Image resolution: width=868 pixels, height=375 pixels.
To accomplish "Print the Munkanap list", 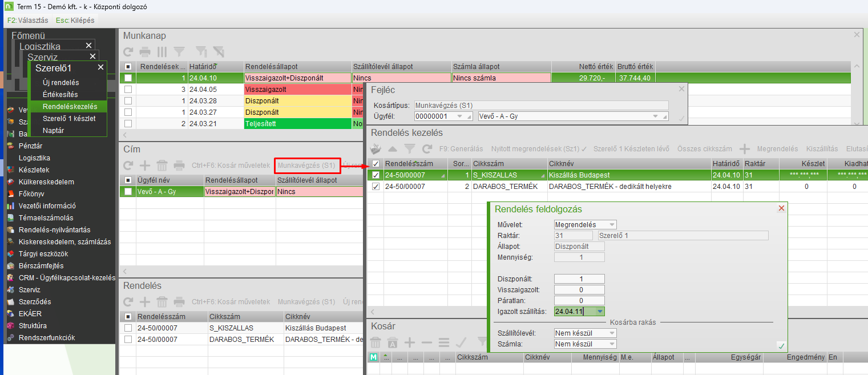I will coord(145,51).
